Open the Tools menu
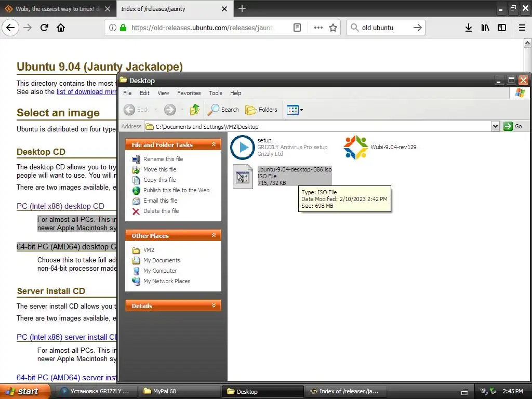The image size is (532, 399). pos(216,93)
